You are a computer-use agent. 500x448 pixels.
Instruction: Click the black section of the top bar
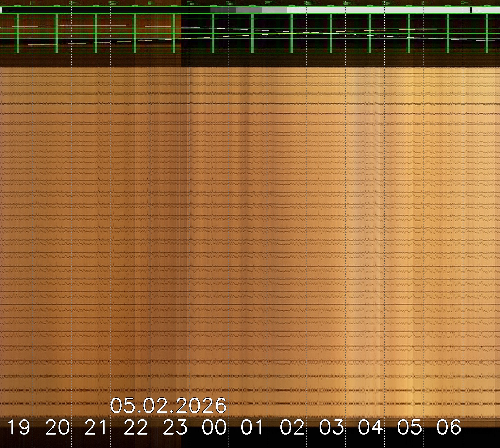tap(105, 10)
